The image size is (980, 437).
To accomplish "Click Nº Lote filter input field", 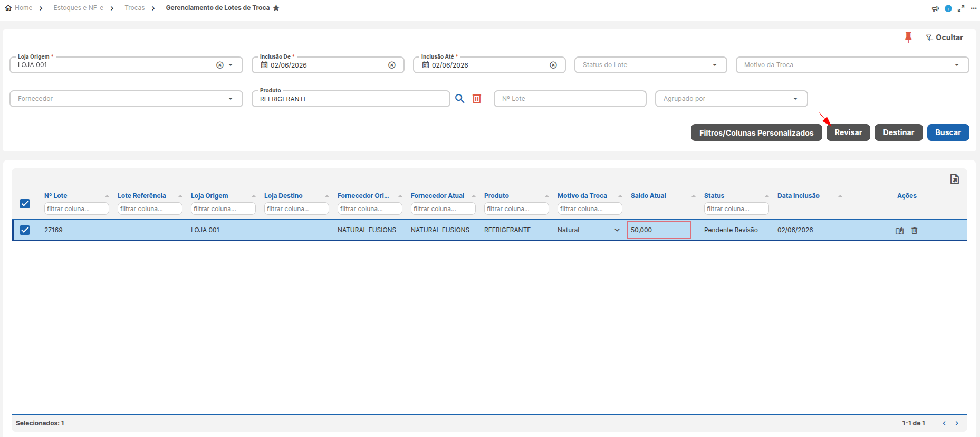I will pos(570,99).
